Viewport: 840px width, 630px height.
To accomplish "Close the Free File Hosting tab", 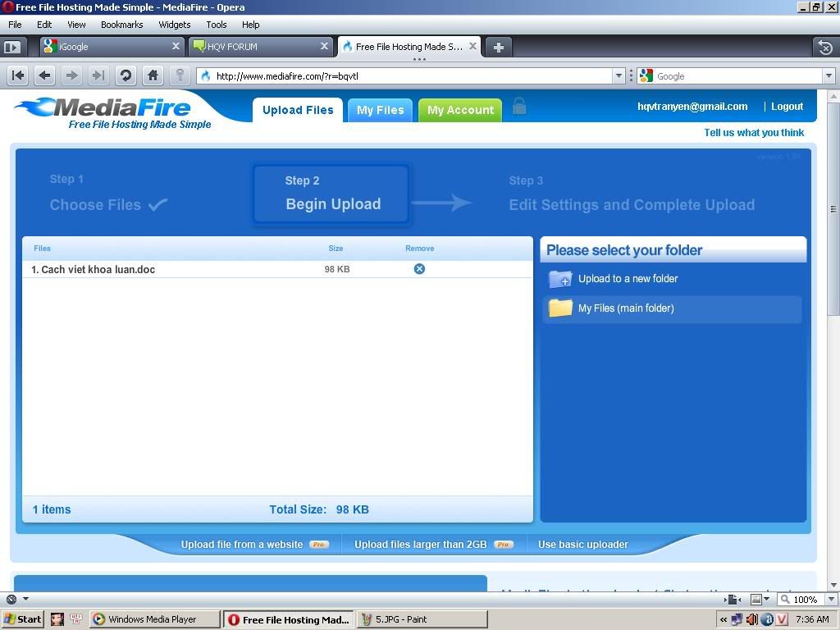I will tap(472, 47).
